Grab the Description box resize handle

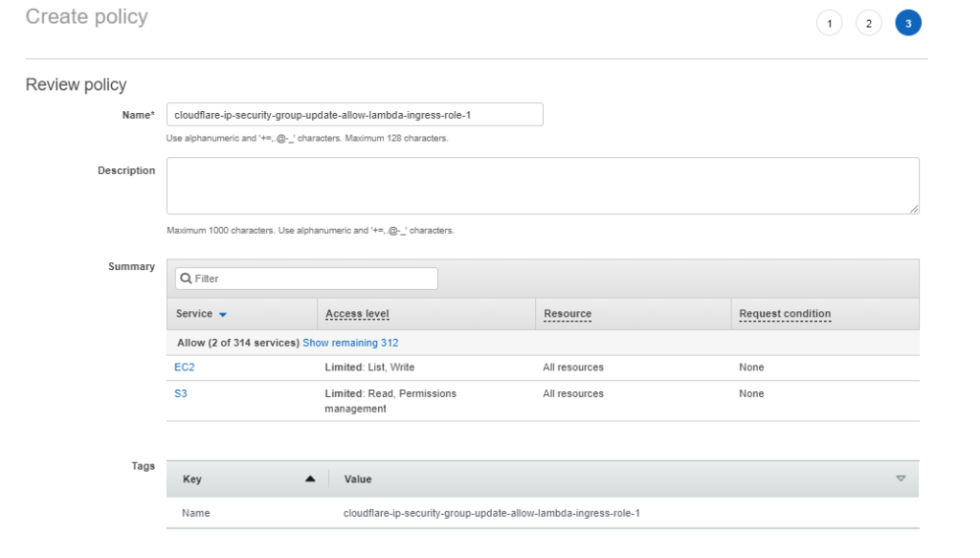pos(914,209)
